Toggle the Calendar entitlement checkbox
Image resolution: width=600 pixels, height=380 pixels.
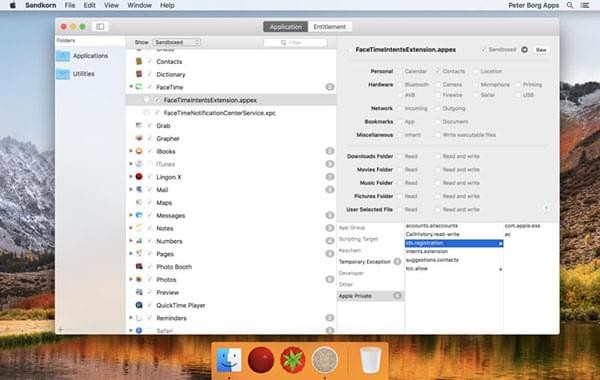(x=399, y=71)
